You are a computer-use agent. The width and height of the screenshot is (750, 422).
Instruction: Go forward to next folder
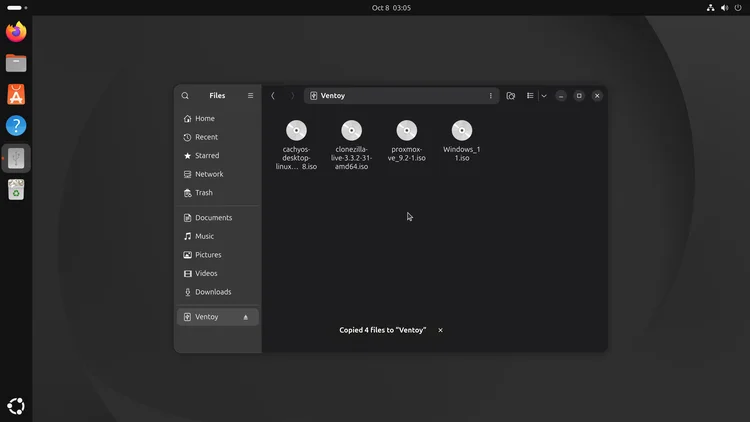click(292, 96)
